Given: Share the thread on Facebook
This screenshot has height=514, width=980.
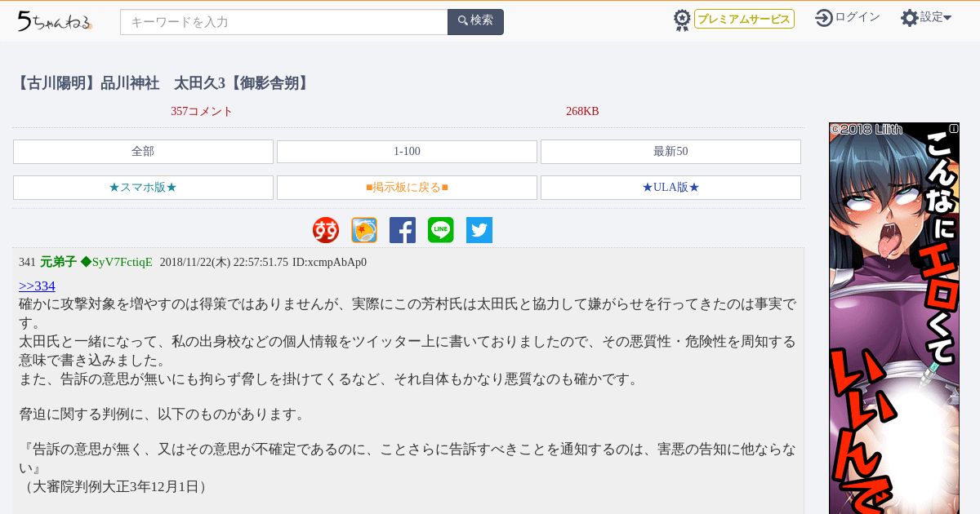Looking at the screenshot, I should [403, 230].
